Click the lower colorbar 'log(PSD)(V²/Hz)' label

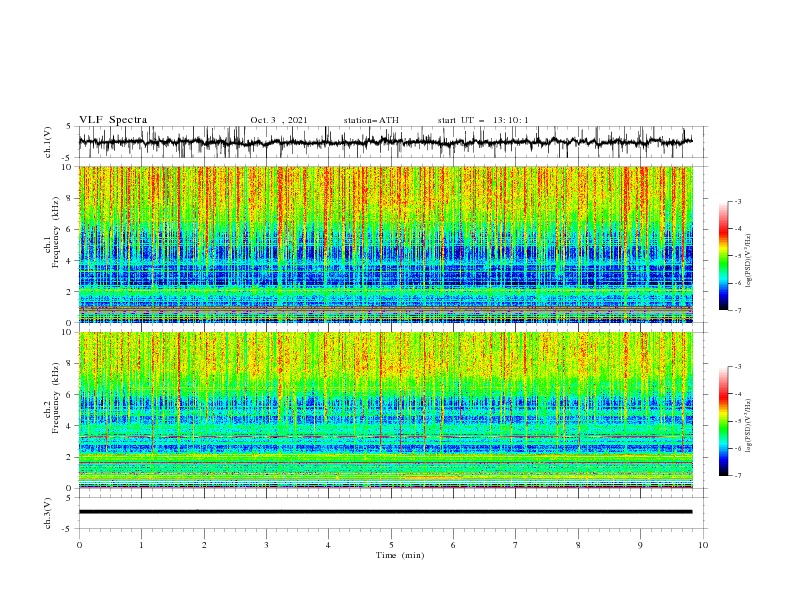pos(748,426)
